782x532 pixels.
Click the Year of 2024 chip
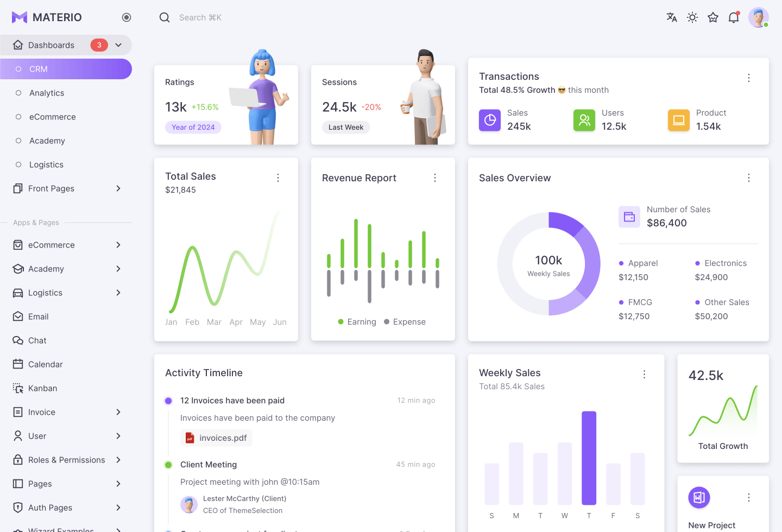(193, 127)
